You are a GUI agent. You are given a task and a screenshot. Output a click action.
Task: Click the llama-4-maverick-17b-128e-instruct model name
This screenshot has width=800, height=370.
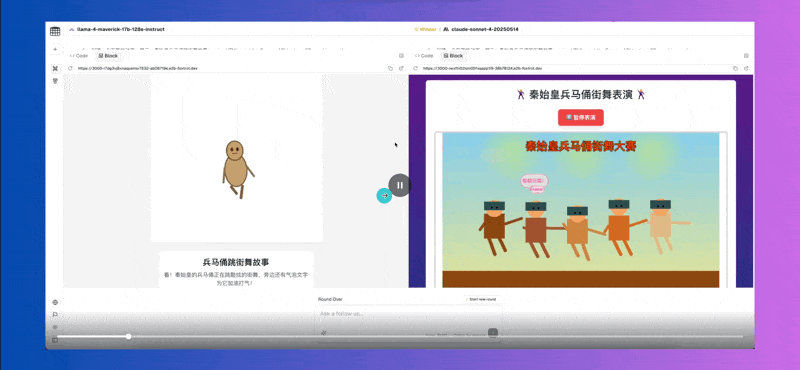(x=120, y=30)
